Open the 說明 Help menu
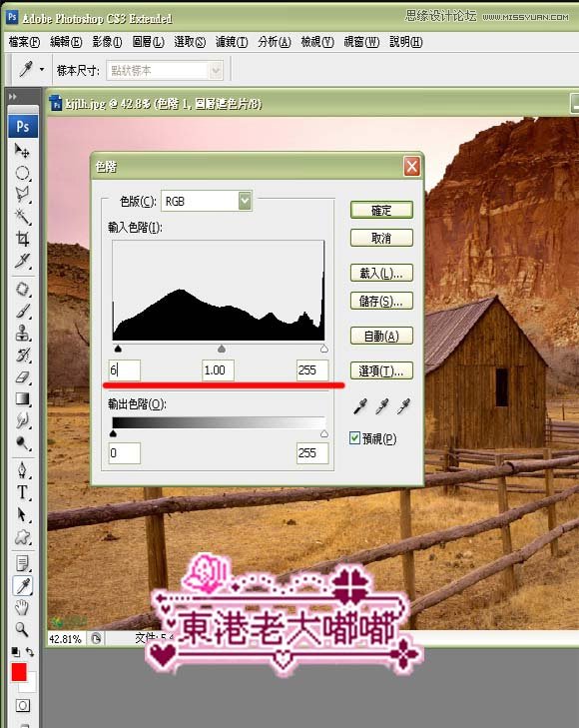579x728 pixels. [x=406, y=42]
